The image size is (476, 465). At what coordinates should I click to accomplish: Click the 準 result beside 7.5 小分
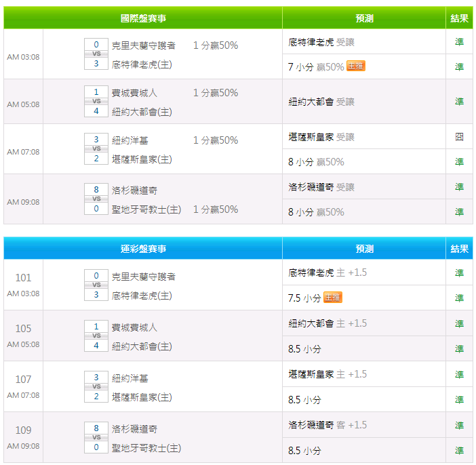coord(459,298)
